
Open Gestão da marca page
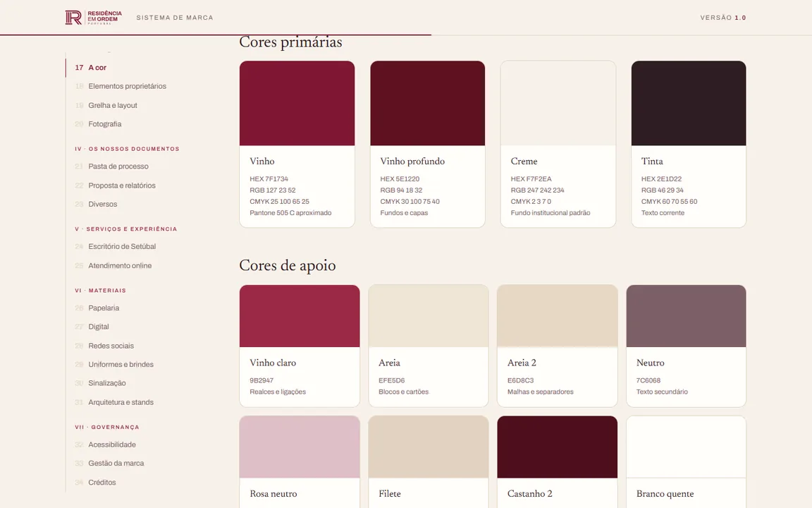[116, 464]
